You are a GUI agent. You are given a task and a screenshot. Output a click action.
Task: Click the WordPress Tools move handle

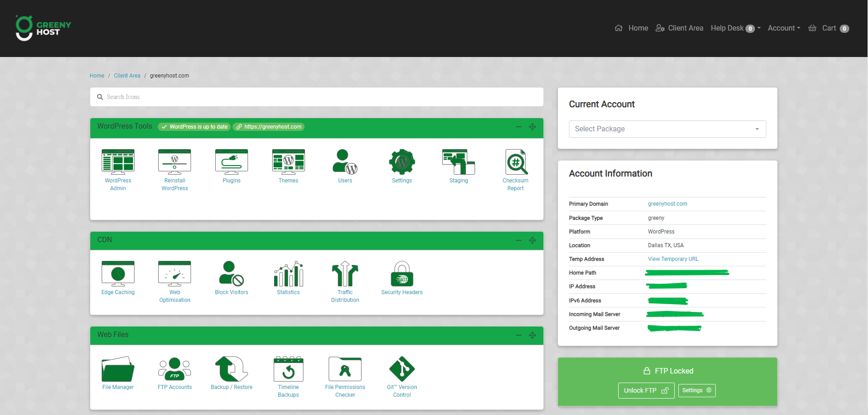(x=532, y=127)
